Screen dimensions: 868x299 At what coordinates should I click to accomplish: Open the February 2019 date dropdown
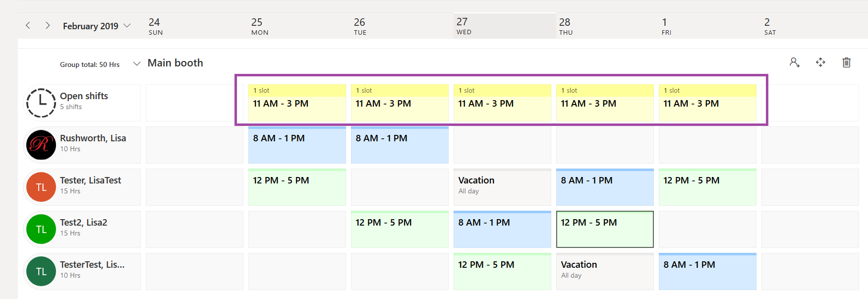click(x=128, y=26)
